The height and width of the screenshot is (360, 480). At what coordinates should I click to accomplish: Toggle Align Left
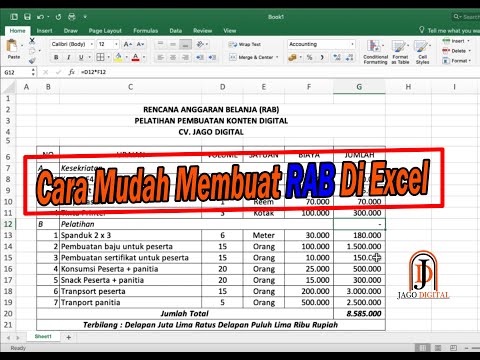click(x=160, y=57)
